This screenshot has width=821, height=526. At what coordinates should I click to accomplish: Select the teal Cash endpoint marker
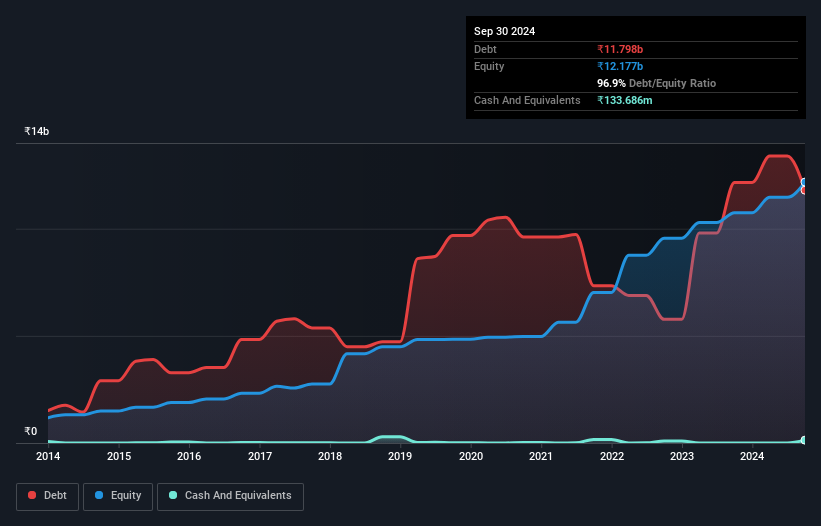coord(804,440)
